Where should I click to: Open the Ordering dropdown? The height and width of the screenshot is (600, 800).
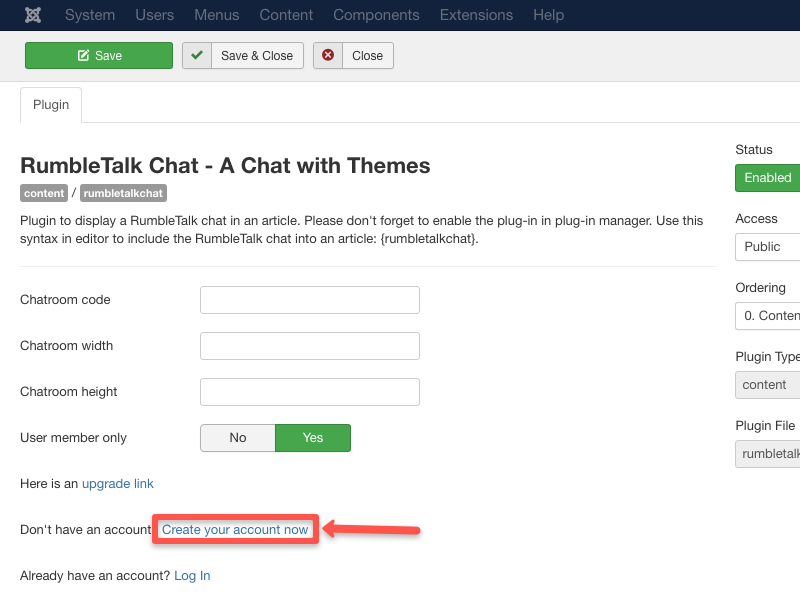[x=770, y=315]
